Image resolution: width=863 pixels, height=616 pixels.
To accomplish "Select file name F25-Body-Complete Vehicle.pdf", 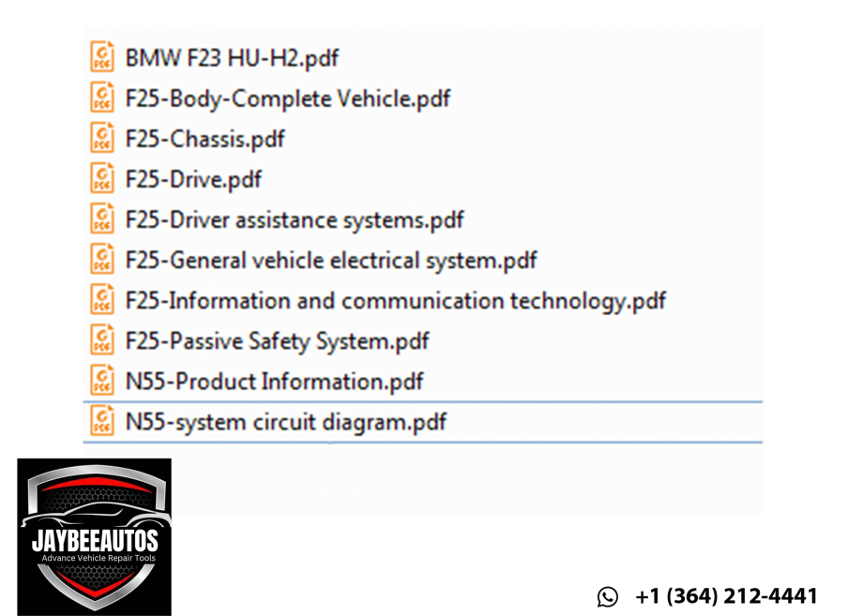I will coord(288,99).
